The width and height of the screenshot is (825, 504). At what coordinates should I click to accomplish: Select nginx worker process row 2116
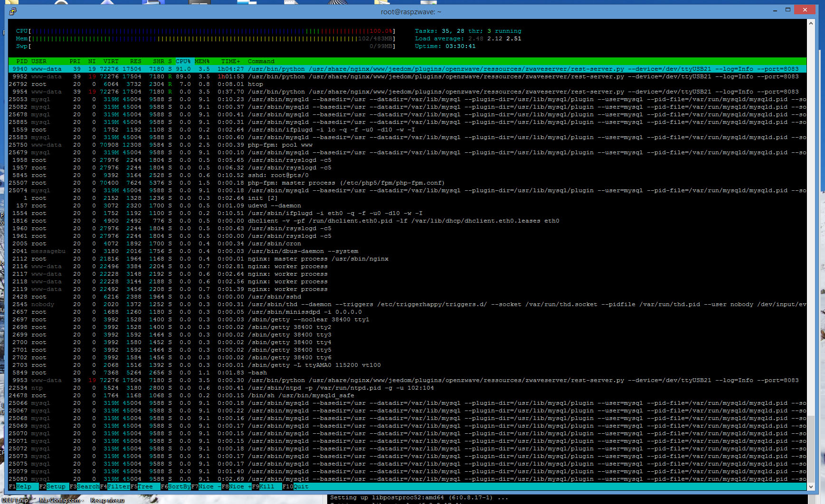(407, 266)
